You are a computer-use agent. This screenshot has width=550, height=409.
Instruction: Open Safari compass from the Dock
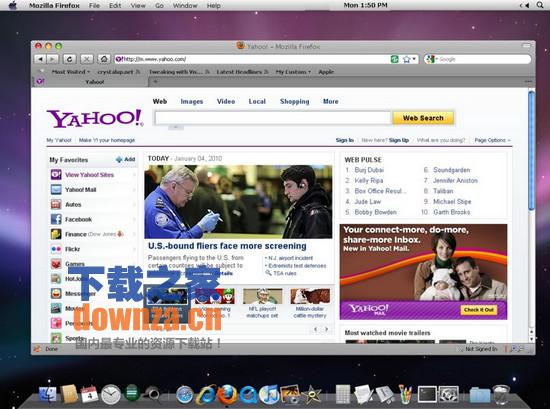(184, 395)
